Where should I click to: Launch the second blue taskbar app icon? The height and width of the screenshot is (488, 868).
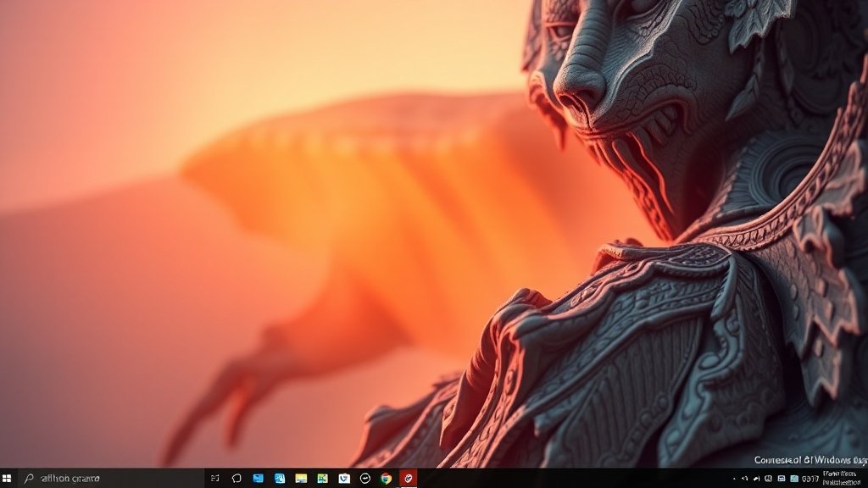(x=279, y=479)
